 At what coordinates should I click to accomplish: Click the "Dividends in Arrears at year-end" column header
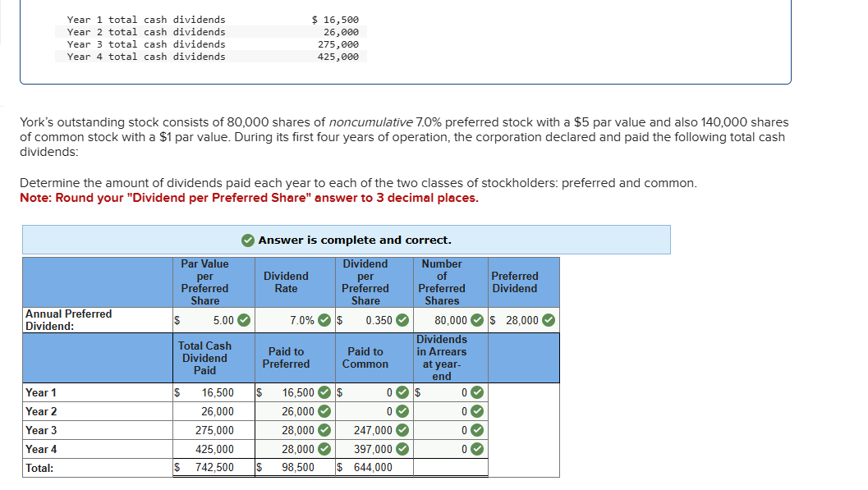coord(442,358)
